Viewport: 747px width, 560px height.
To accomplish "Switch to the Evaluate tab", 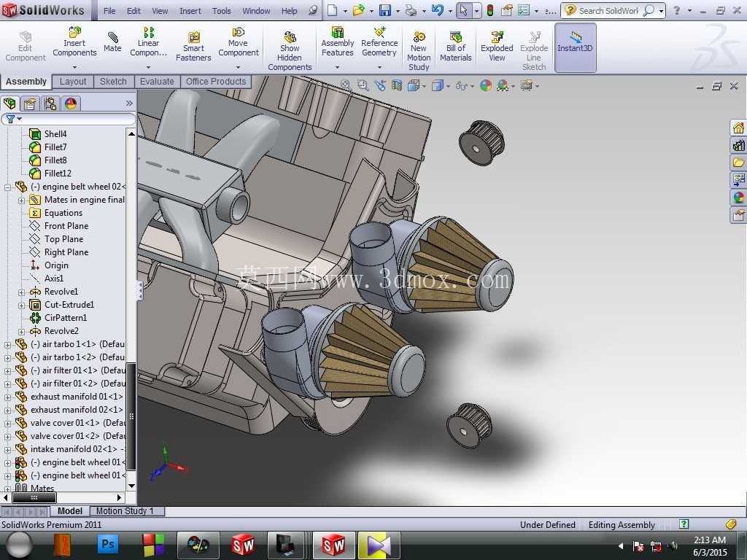I will [157, 82].
